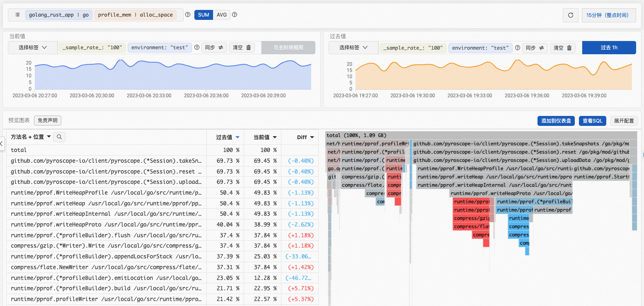Click environment test tag in the past value panel
The height and width of the screenshot is (306, 644).
[480, 48]
